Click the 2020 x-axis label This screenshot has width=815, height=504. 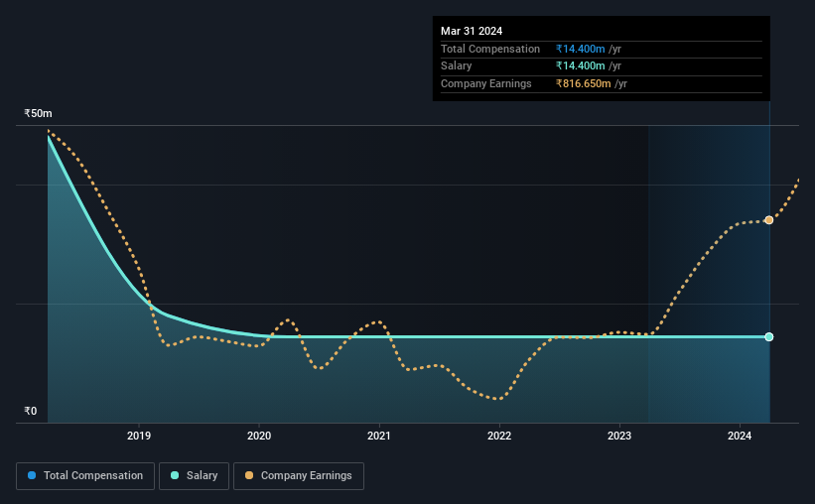(x=259, y=436)
